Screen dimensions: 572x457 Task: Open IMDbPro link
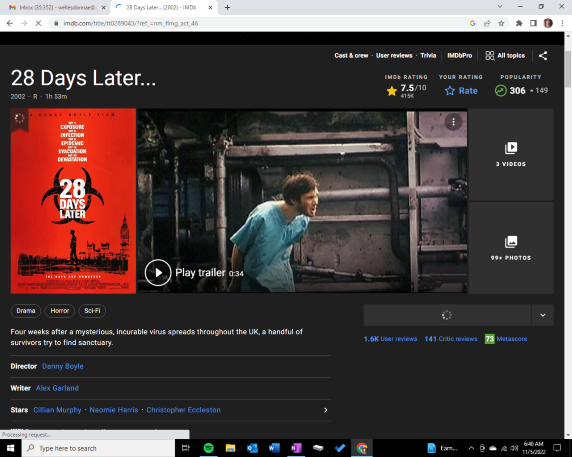coord(460,55)
